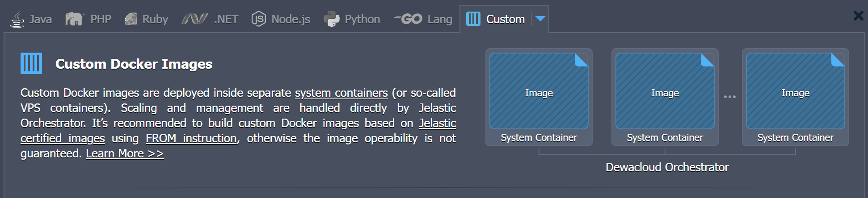Open the FROM instruction link
The height and width of the screenshot is (198, 868).
191,138
